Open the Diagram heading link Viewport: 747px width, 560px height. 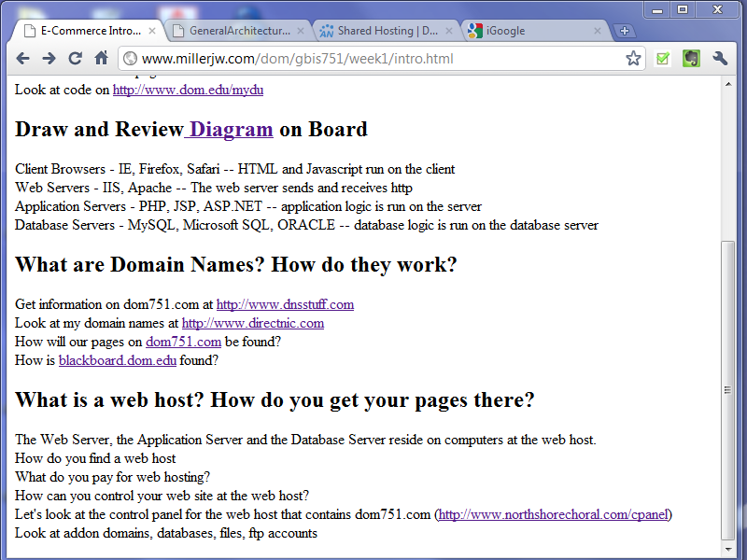coord(230,130)
